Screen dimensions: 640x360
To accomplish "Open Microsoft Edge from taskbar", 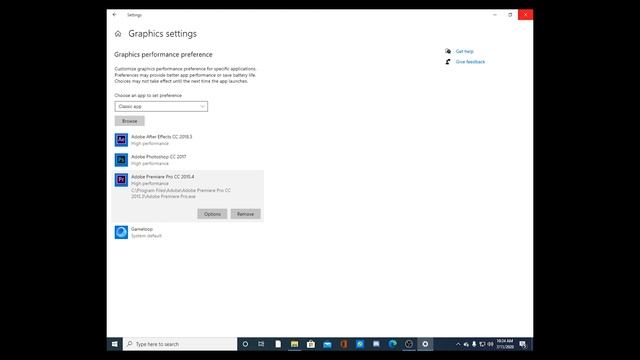I will (392, 344).
